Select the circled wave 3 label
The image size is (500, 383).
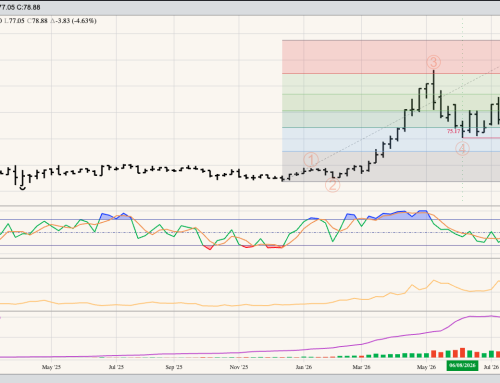pos(434,62)
